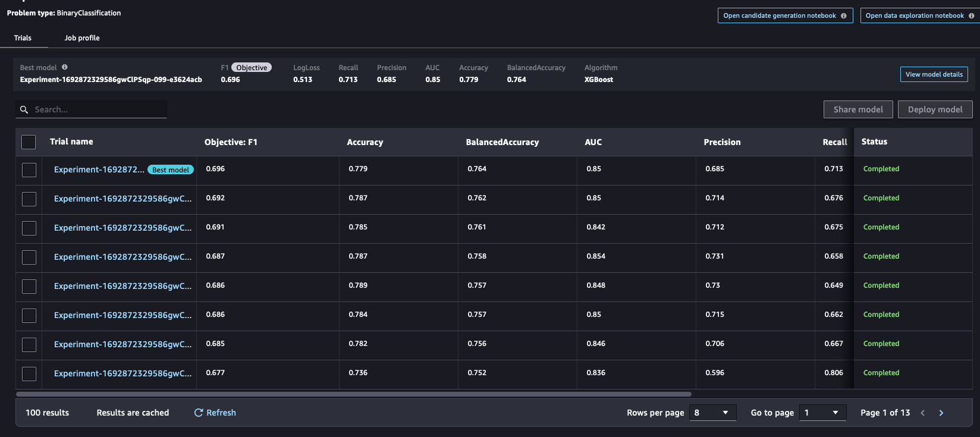Viewport: 980px width, 437px height.
Task: Open the Go to page dropdown
Action: (x=822, y=413)
